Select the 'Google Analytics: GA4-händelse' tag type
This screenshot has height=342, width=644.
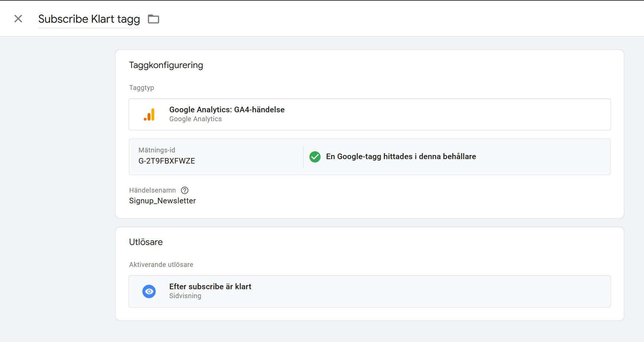click(370, 114)
